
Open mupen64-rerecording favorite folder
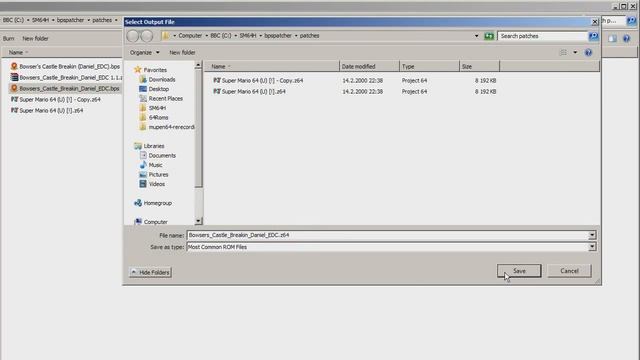coord(167,127)
